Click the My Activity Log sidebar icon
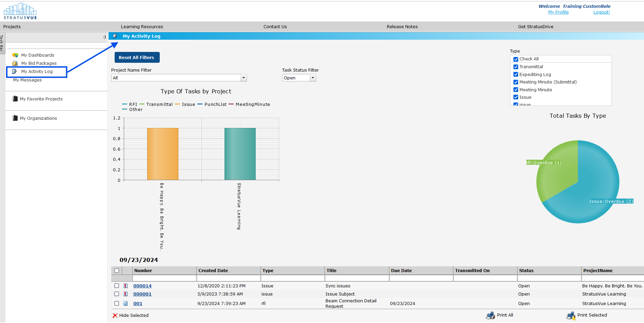The image size is (644, 323). (15, 71)
